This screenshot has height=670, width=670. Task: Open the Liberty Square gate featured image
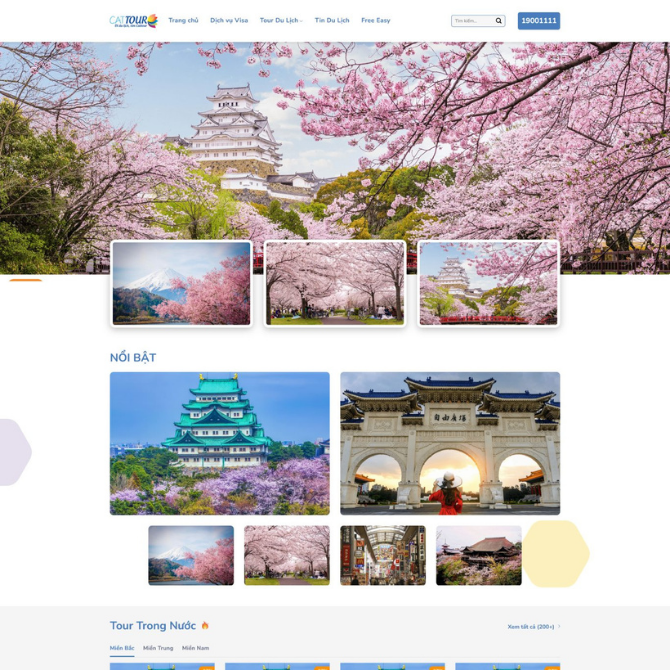click(450, 443)
